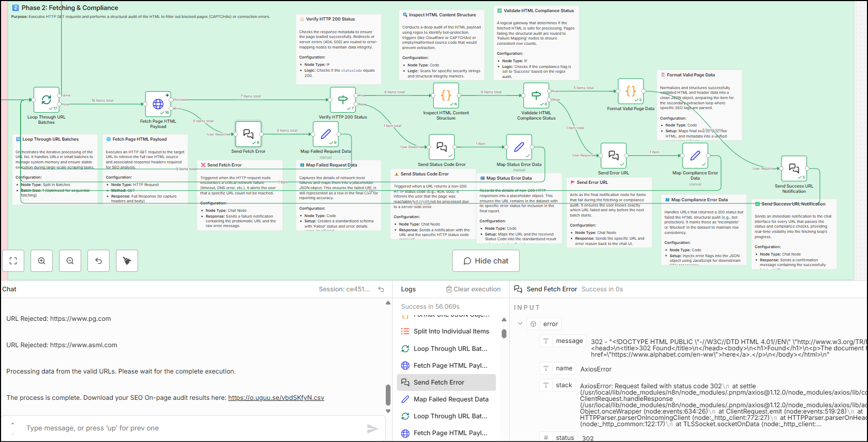Click the 'Success in 56.069s' status text
This screenshot has height=442, width=868.
(430, 307)
